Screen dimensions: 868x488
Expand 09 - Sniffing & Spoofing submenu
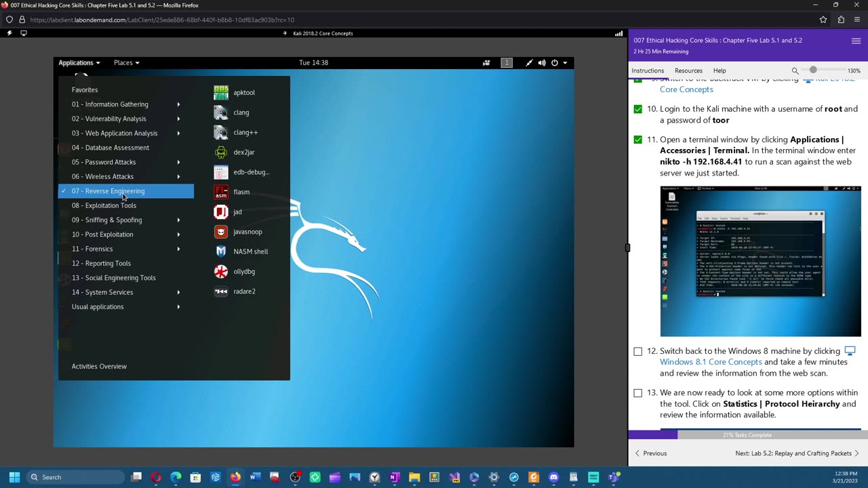point(126,220)
